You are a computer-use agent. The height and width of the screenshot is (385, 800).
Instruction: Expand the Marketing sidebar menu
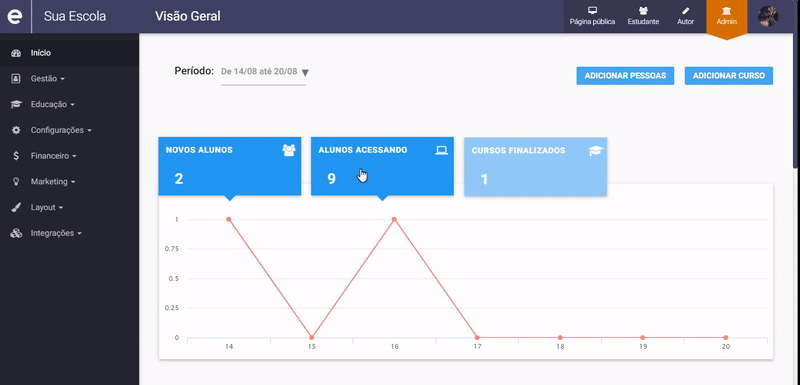[x=53, y=182]
